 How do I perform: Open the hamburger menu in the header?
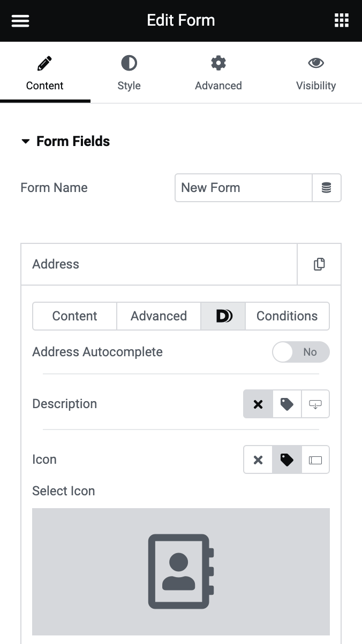[x=20, y=20]
